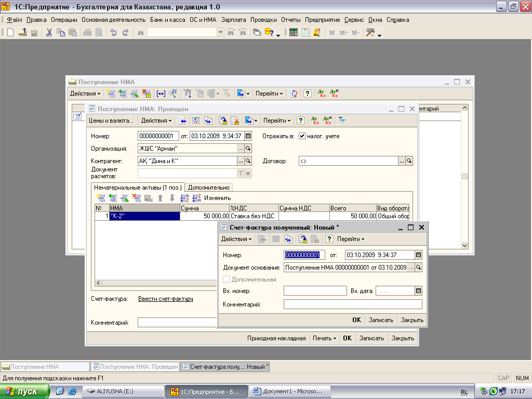Toggle the налог. учете checkbox
This screenshot has width=532, height=399.
(302, 136)
